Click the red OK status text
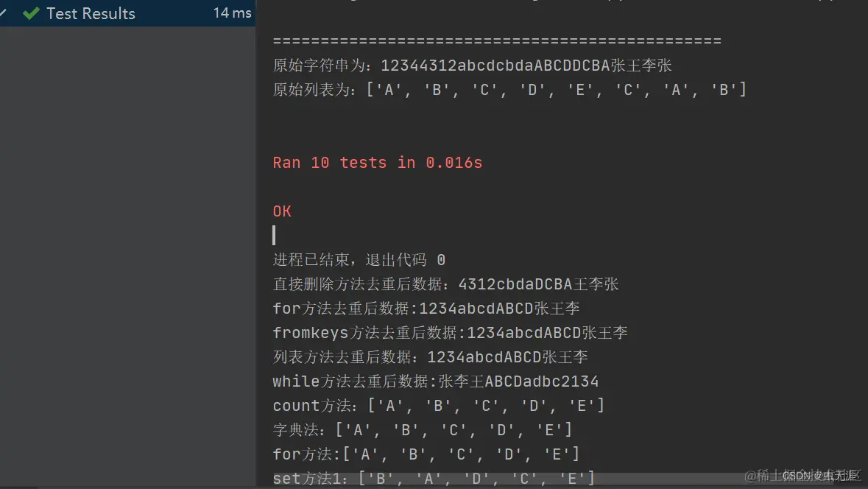This screenshot has width=868, height=489. pyautogui.click(x=282, y=211)
